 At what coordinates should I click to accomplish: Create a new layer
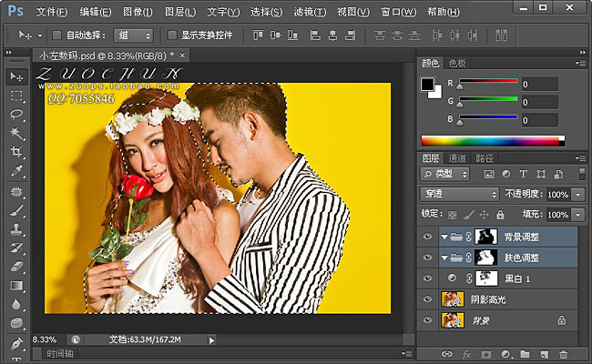pos(544,354)
